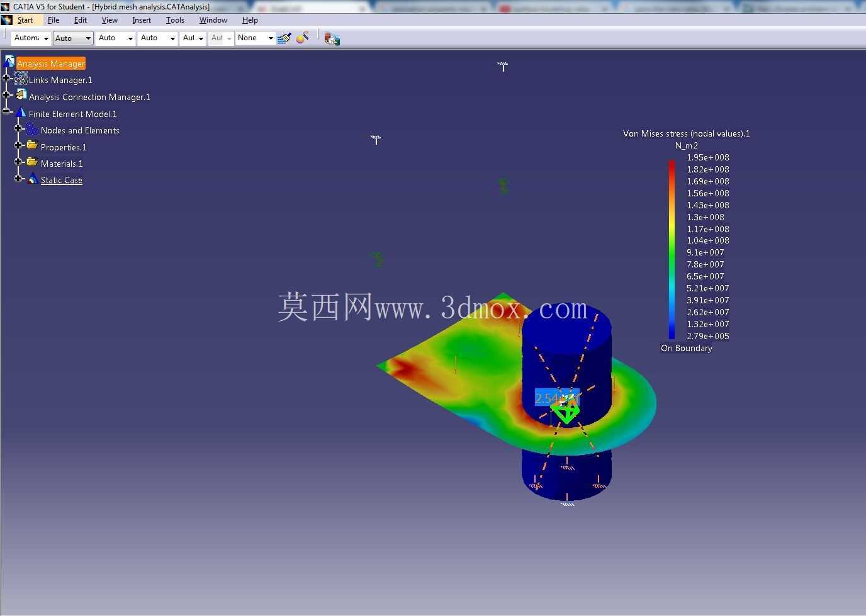Click the Analysis Manager tree icon
The image size is (866, 616).
pyautogui.click(x=9, y=62)
